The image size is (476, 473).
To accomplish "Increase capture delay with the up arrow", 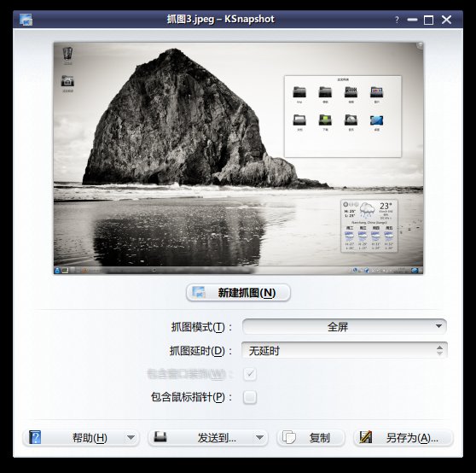I will [x=439, y=347].
